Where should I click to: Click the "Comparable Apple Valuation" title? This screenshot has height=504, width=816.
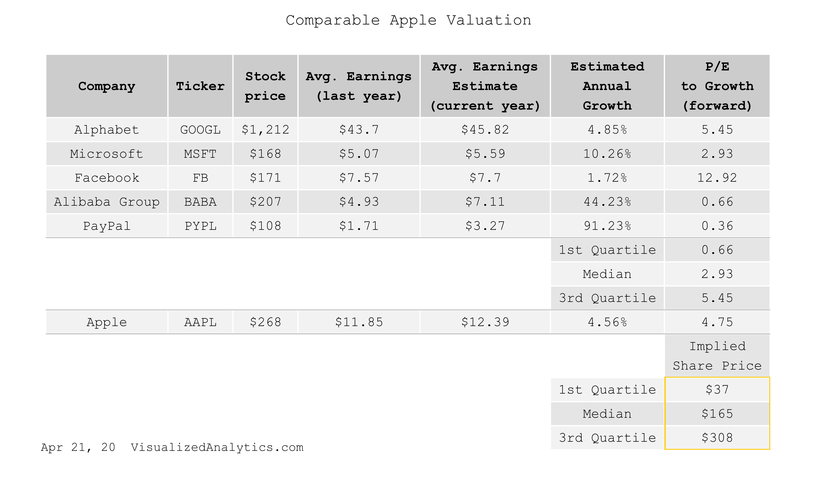pyautogui.click(x=408, y=20)
